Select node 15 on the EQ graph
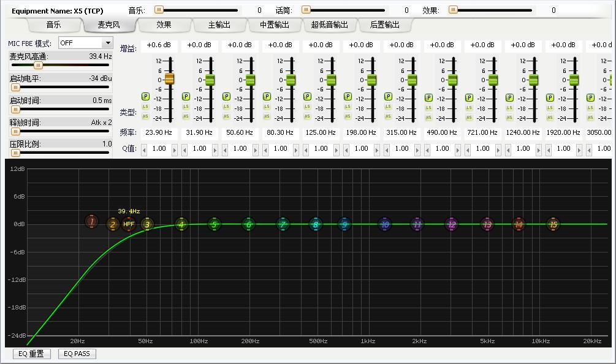The height and width of the screenshot is (364, 616). 553,225
